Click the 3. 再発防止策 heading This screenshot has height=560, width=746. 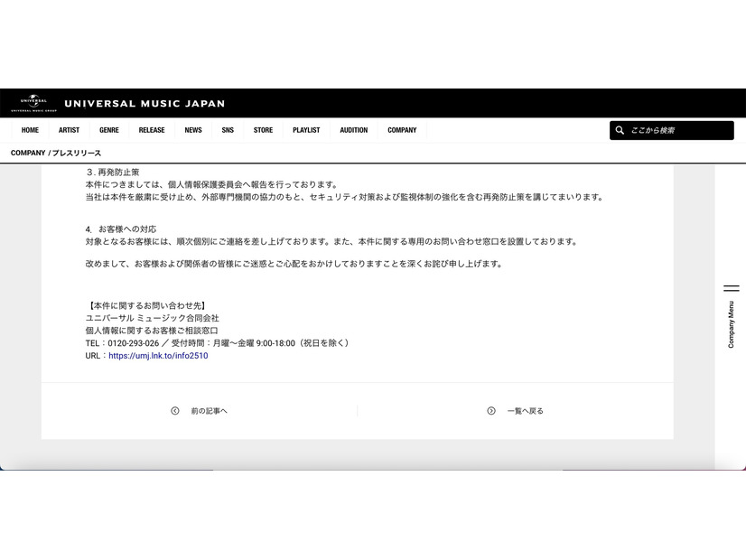(x=113, y=173)
